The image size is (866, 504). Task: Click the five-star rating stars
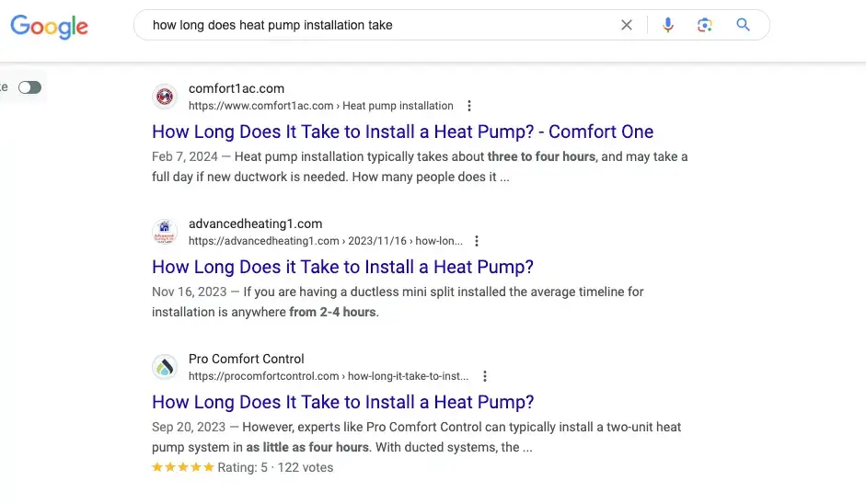click(183, 467)
